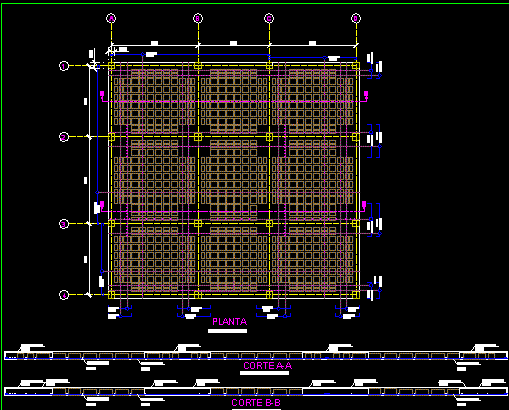Viewport: 509px width, 410px height.
Task: Pick column at axis B and row 2
Action: pyautogui.click(x=198, y=137)
